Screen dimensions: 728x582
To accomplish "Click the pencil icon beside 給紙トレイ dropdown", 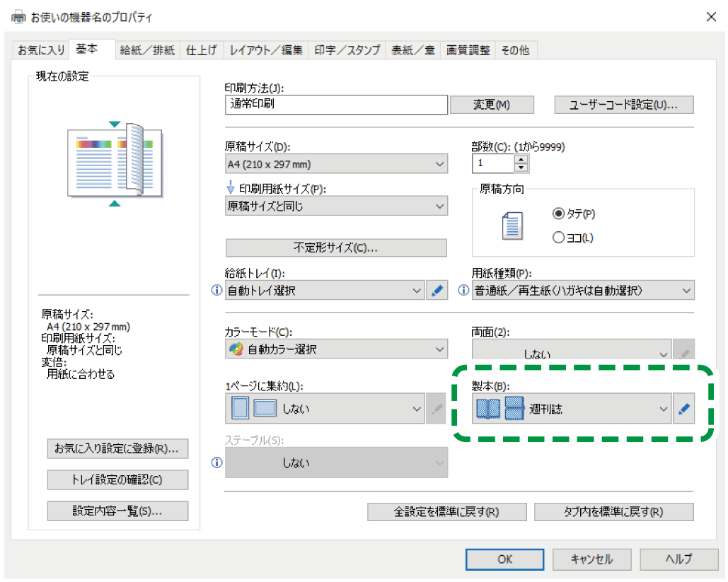I will (437, 291).
